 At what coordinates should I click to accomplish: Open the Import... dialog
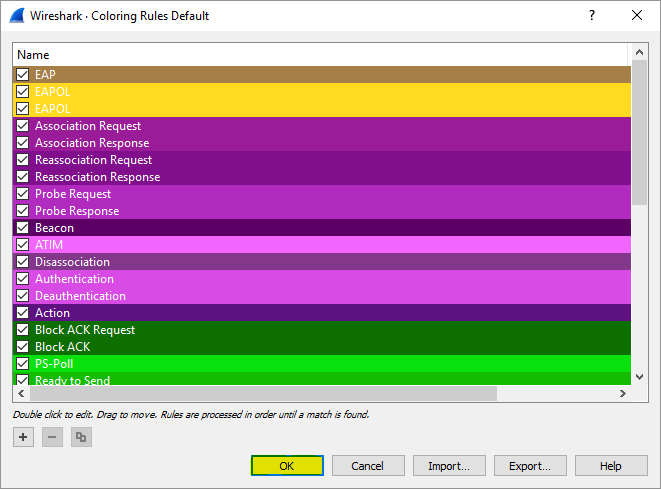pyautogui.click(x=449, y=466)
